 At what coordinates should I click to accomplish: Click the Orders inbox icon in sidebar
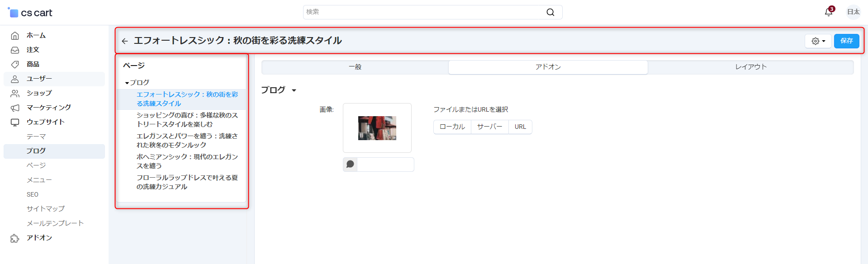[15, 50]
